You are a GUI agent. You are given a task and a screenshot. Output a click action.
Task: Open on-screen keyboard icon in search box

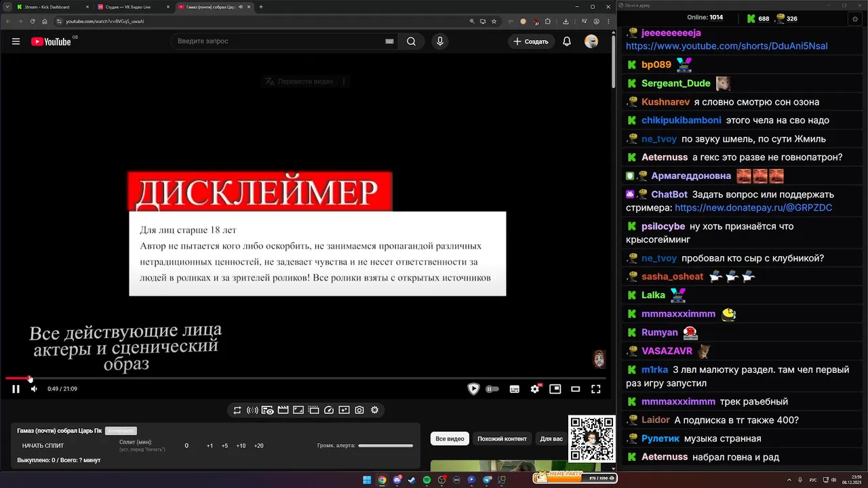[x=389, y=41]
